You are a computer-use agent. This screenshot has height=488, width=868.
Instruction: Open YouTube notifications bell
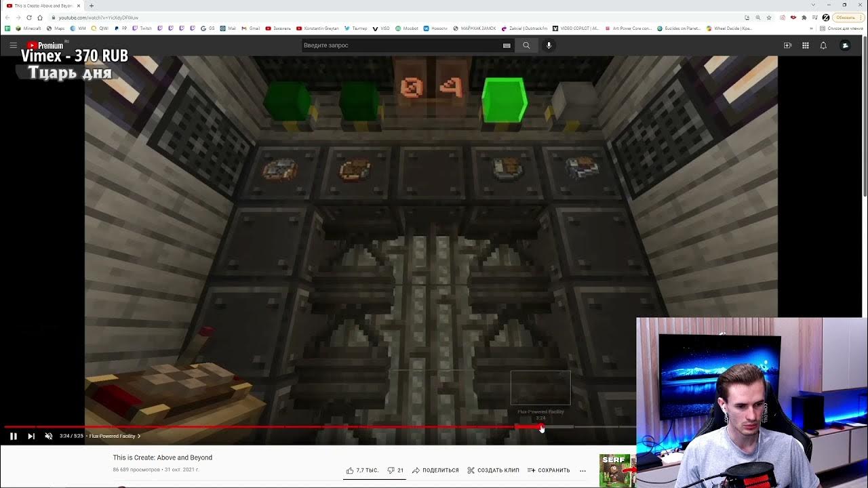[x=823, y=45]
